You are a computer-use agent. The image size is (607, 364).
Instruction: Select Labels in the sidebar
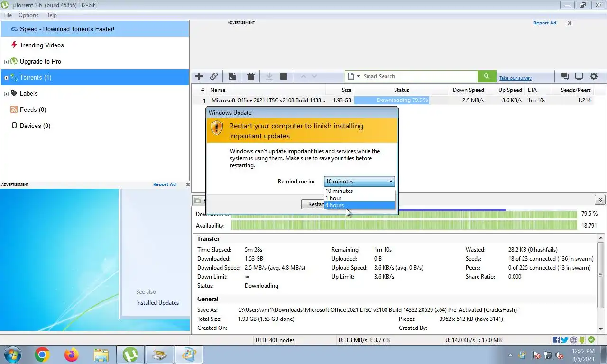[28, 93]
